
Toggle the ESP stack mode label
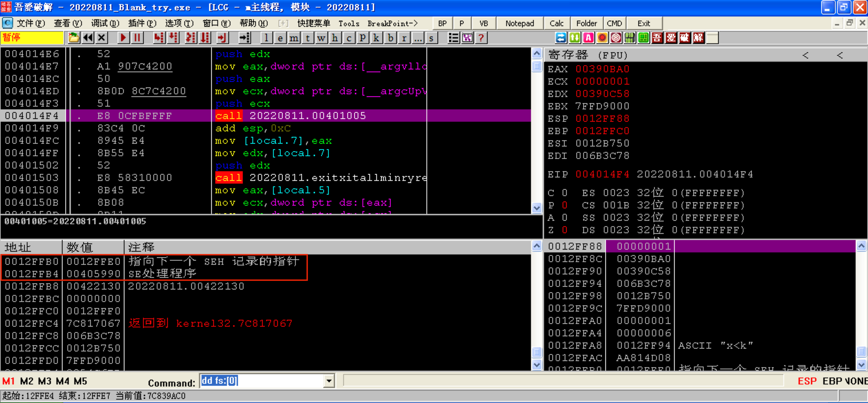pos(807,381)
